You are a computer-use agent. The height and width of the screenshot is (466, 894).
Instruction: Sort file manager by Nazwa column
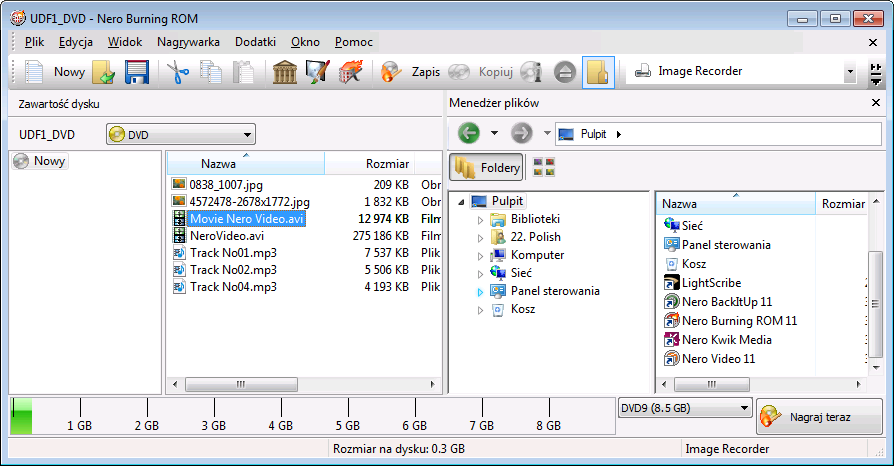[736, 204]
